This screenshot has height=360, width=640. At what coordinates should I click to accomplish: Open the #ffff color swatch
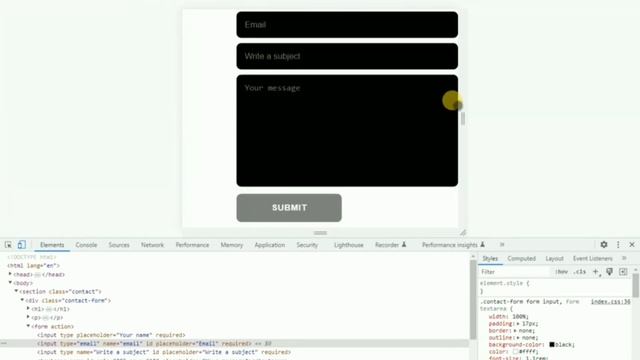point(515,351)
